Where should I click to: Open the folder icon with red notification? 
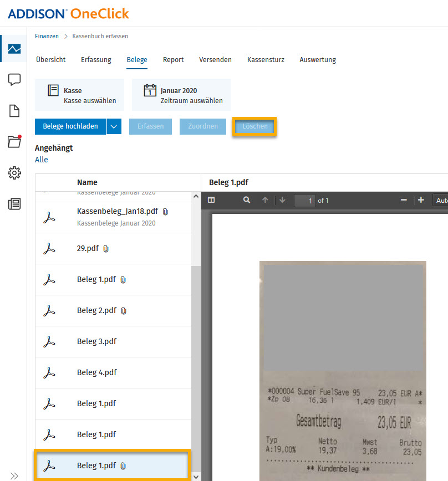click(14, 141)
